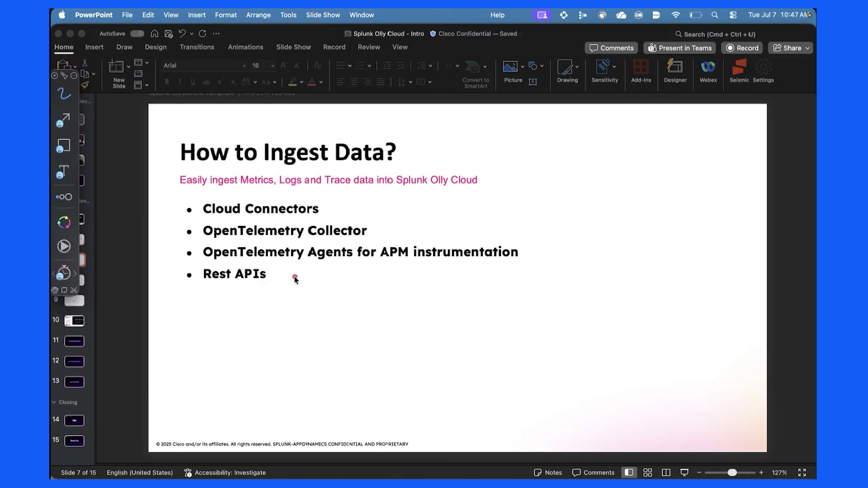Open the Add-ins icon
868x488 pixels.
[x=641, y=67]
